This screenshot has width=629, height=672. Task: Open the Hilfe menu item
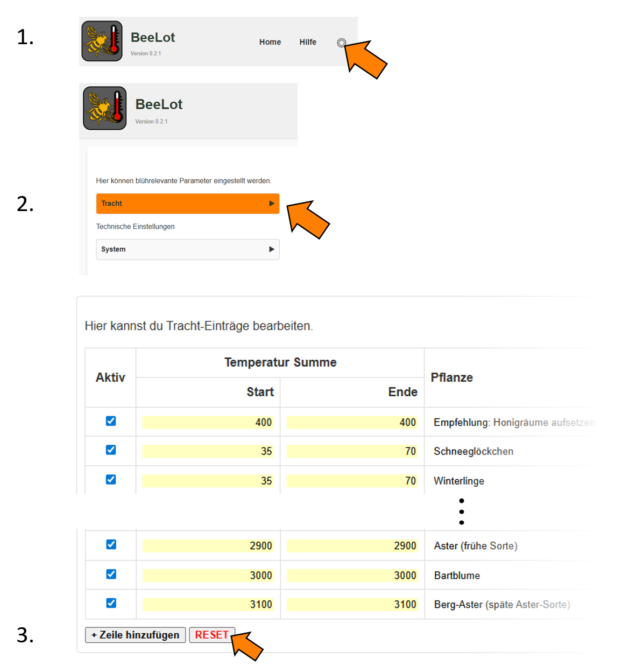308,42
